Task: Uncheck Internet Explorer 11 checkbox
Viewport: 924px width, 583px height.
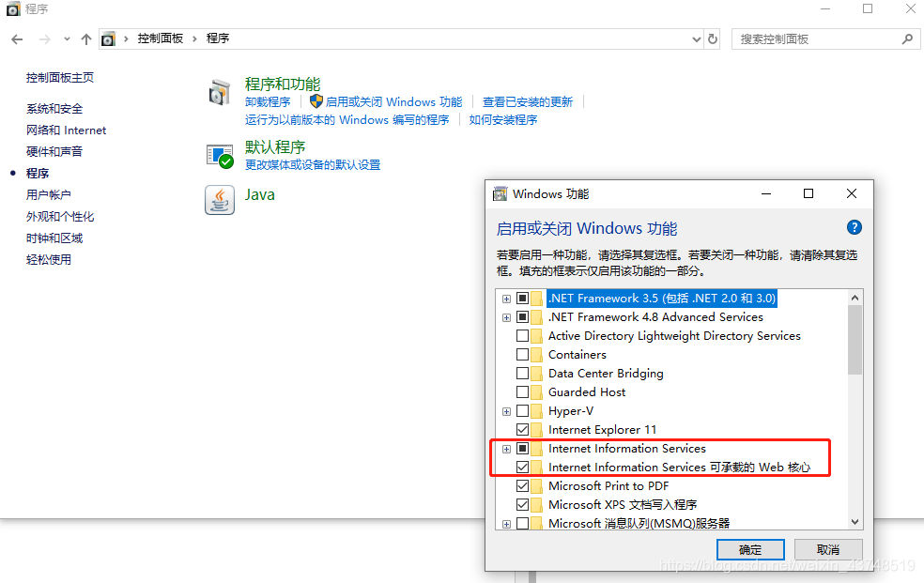Action: 522,430
